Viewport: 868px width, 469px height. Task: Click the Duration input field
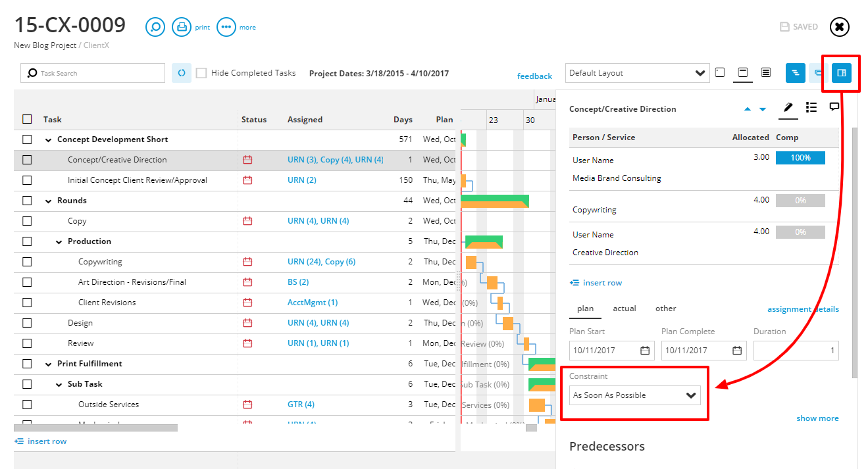(796, 351)
